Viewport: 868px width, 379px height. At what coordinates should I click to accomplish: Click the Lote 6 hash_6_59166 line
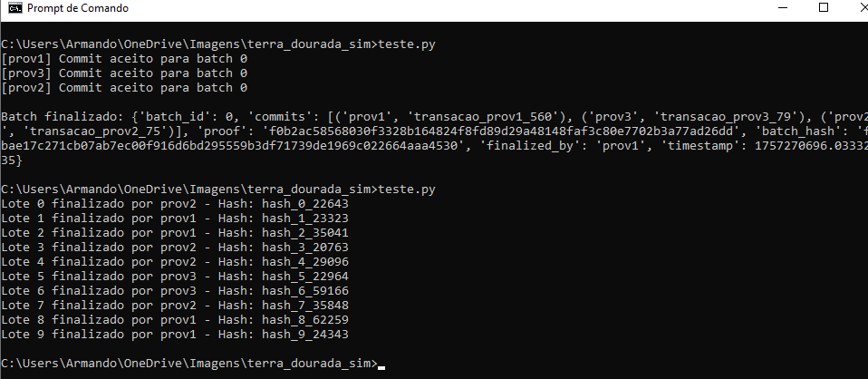coord(175,291)
